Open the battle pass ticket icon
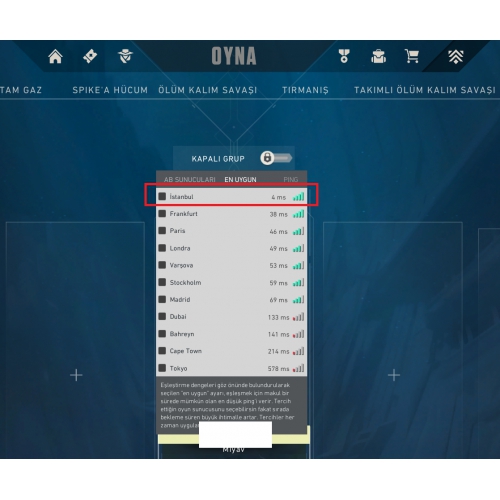Image resolution: width=500 pixels, height=500 pixels. [90, 56]
